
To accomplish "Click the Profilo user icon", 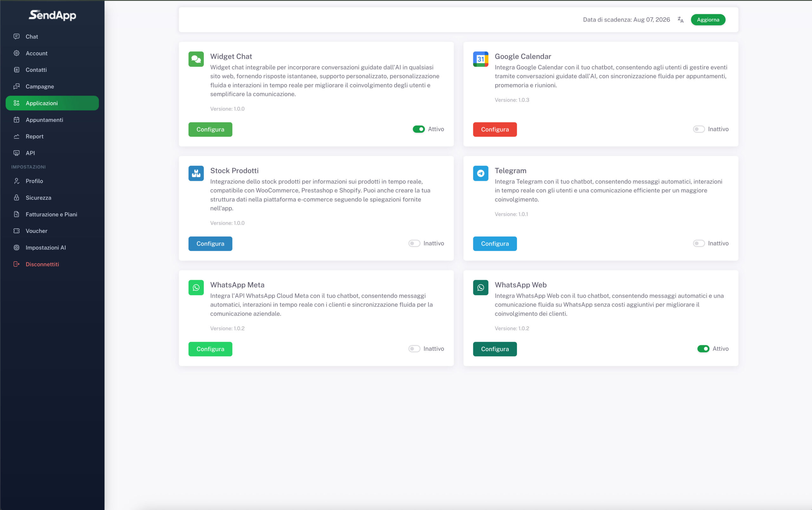I will coord(16,181).
